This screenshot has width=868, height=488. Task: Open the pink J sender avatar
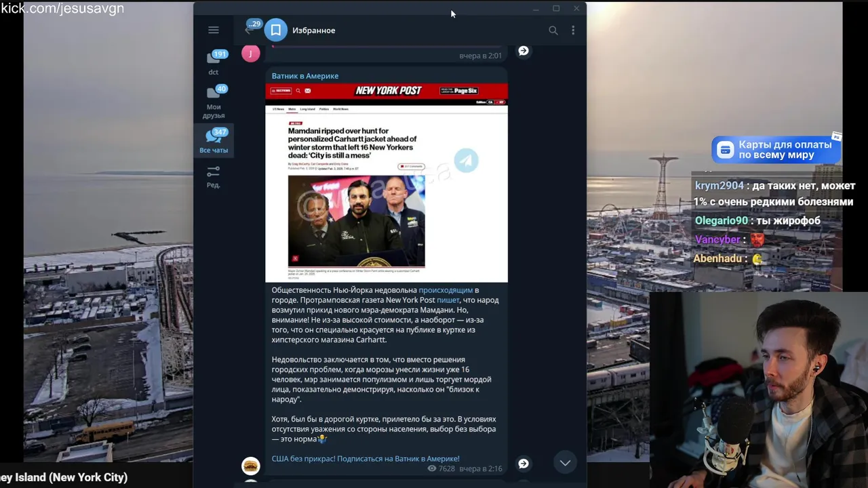pos(251,54)
